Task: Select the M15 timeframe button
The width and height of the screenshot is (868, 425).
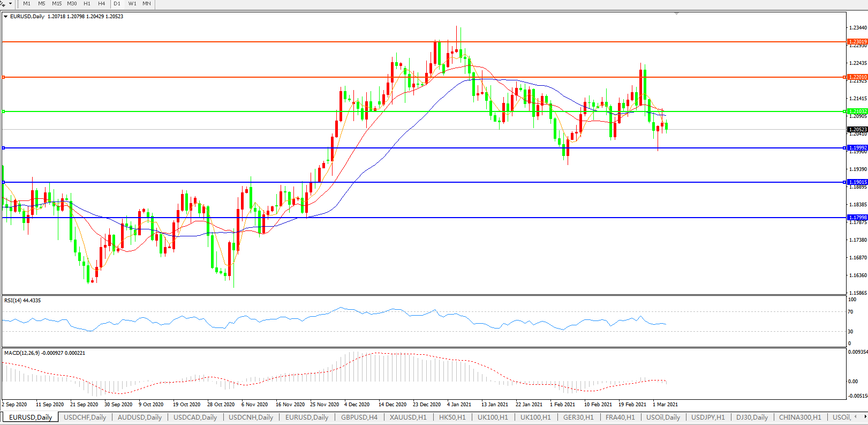Action: (57, 4)
